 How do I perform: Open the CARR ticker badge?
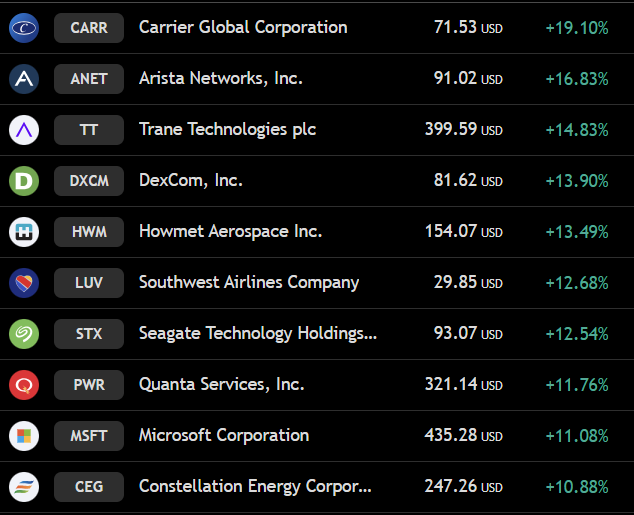tap(89, 28)
